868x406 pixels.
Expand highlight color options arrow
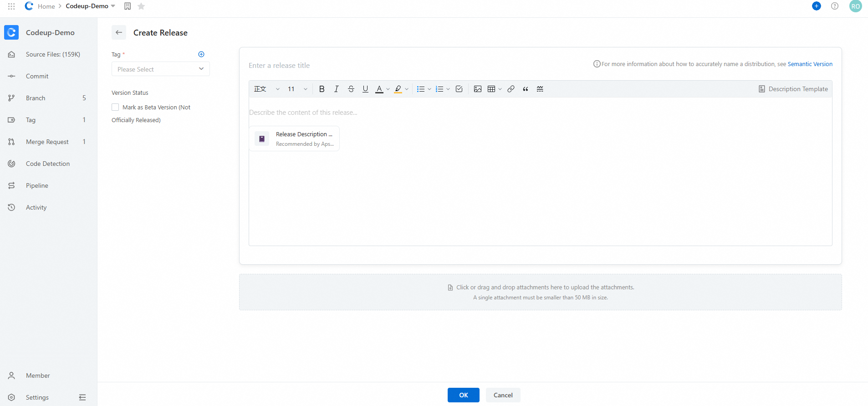(x=407, y=89)
